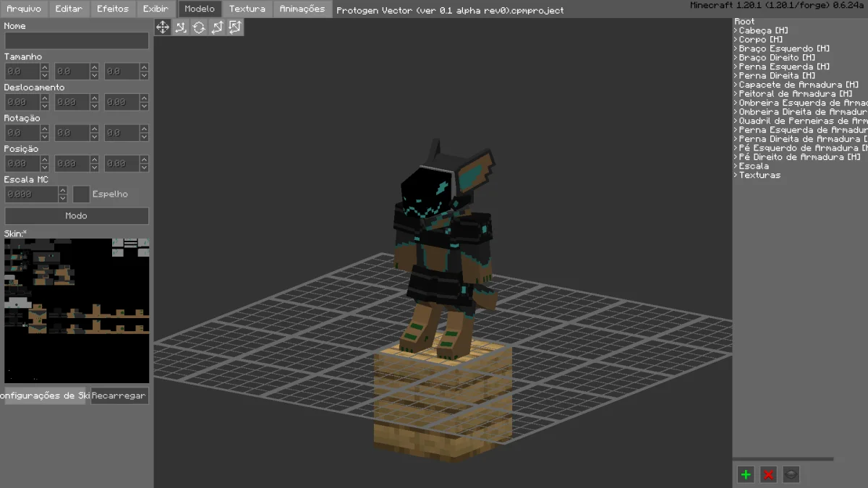Click the red X delete-element icon
The width and height of the screenshot is (868, 488).
[769, 475]
